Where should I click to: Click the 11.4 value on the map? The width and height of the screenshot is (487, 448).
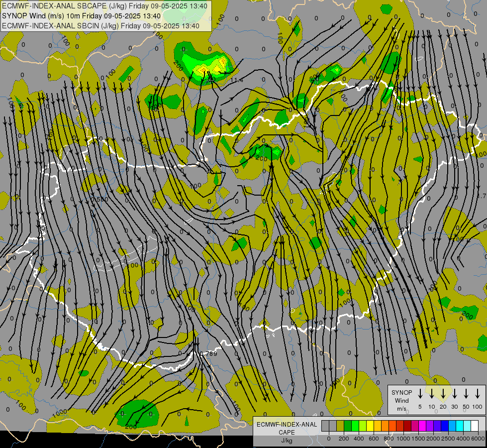coord(237,80)
